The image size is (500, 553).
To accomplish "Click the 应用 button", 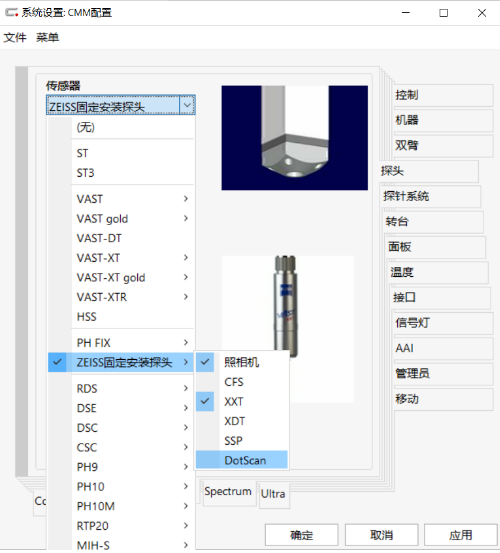I will coord(461,535).
